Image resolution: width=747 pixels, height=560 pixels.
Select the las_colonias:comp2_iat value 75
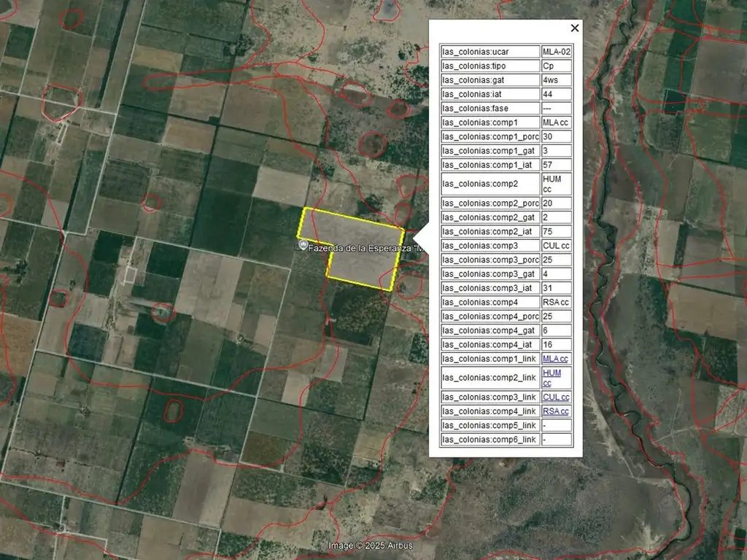[x=556, y=232]
